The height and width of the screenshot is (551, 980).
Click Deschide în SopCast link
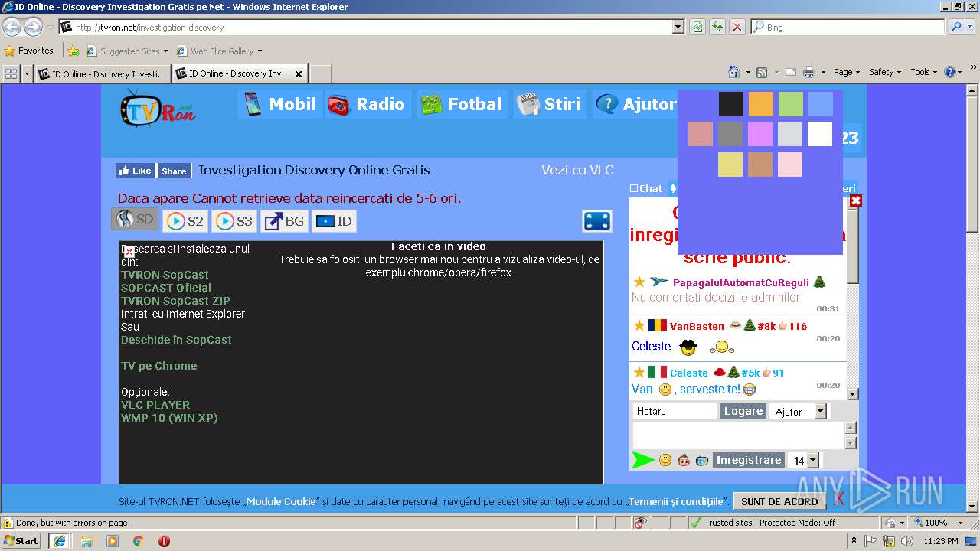coord(176,340)
